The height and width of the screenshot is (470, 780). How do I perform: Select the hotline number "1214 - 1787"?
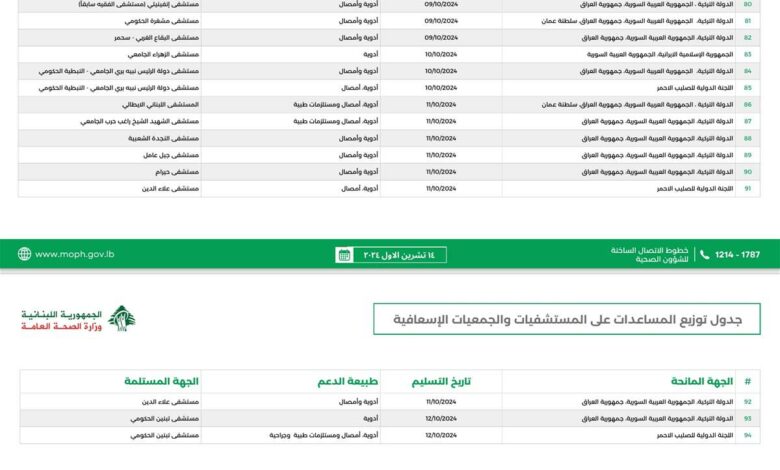point(737,255)
